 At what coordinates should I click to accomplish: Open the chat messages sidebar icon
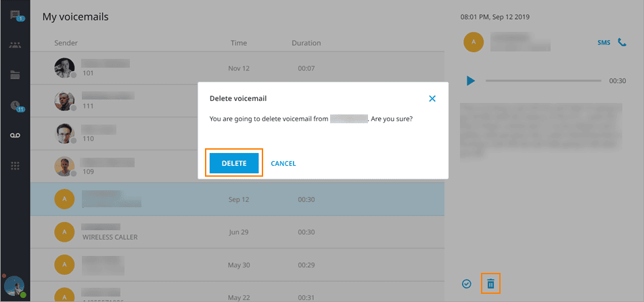(15, 16)
